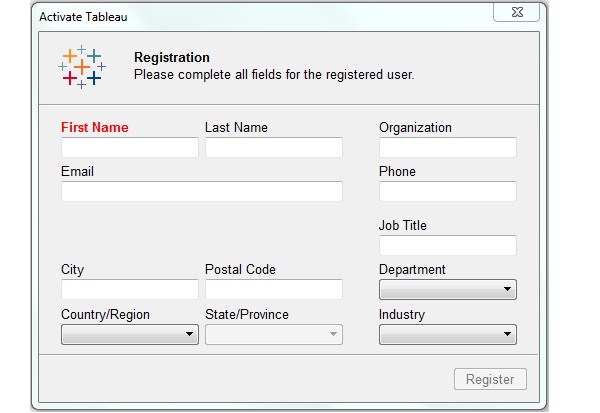
Task: Select the City text box
Action: (130, 290)
